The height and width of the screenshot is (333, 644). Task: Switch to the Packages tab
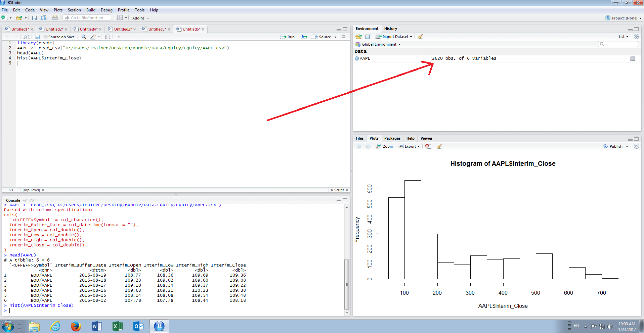click(x=392, y=138)
